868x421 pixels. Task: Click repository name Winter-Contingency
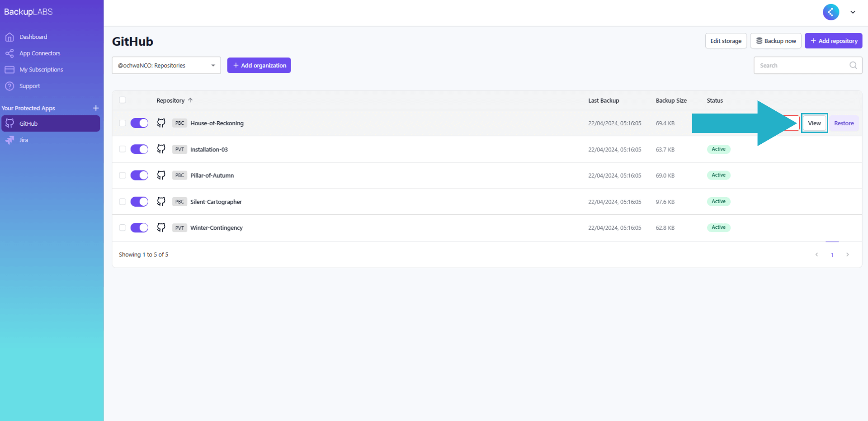217,227
